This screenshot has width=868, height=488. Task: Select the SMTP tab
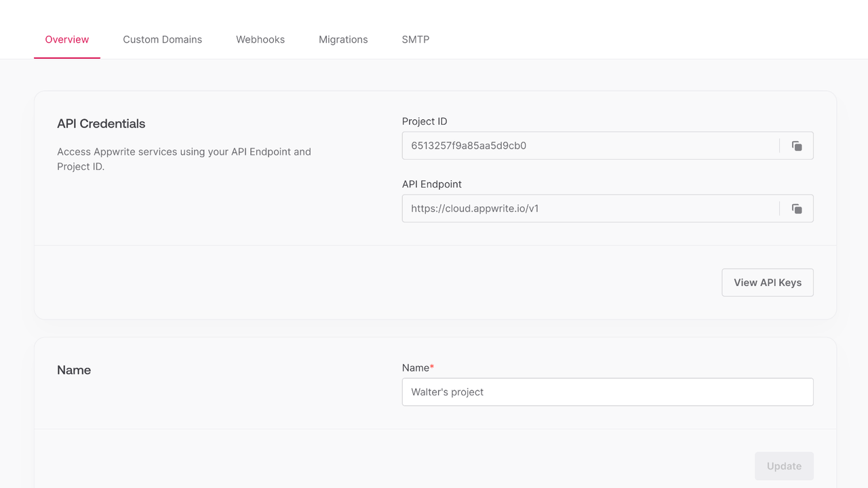416,39
